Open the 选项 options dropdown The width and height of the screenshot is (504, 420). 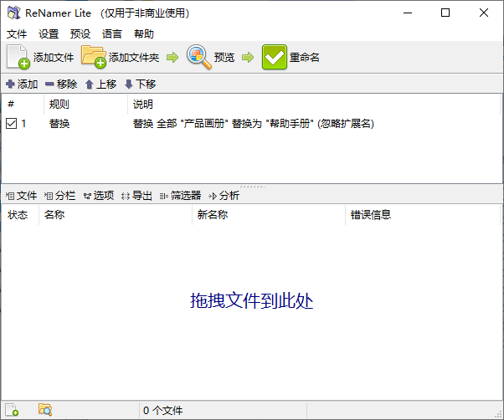pos(99,196)
